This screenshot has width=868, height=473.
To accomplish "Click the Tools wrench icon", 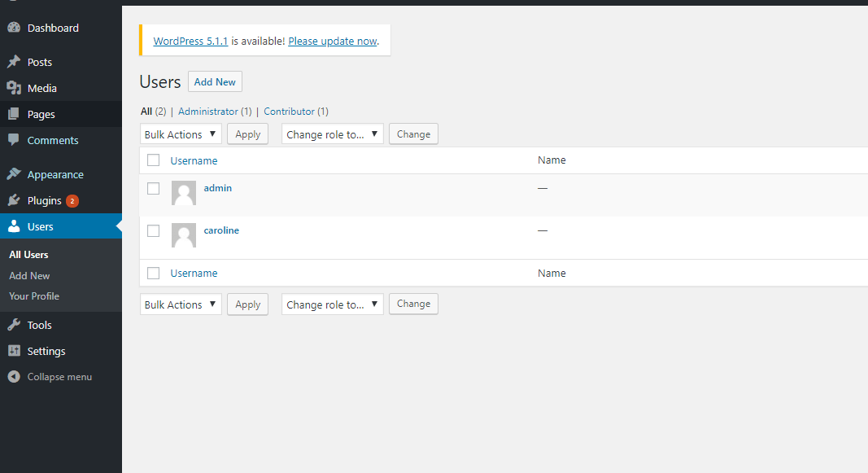I will click(x=14, y=325).
